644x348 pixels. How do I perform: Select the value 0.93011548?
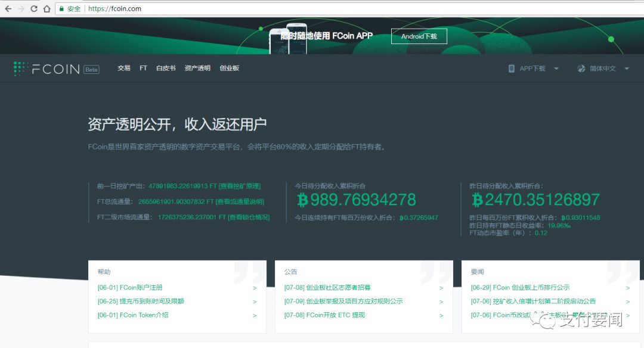[583, 218]
